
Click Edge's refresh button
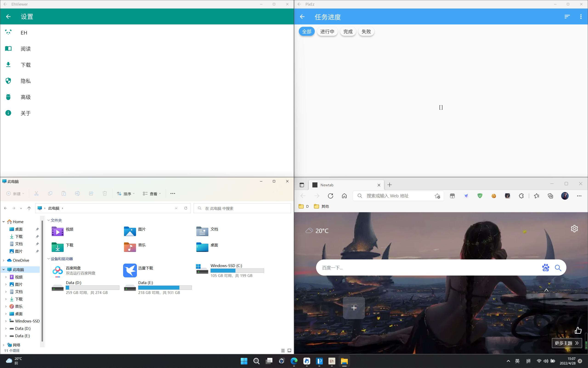point(331,196)
